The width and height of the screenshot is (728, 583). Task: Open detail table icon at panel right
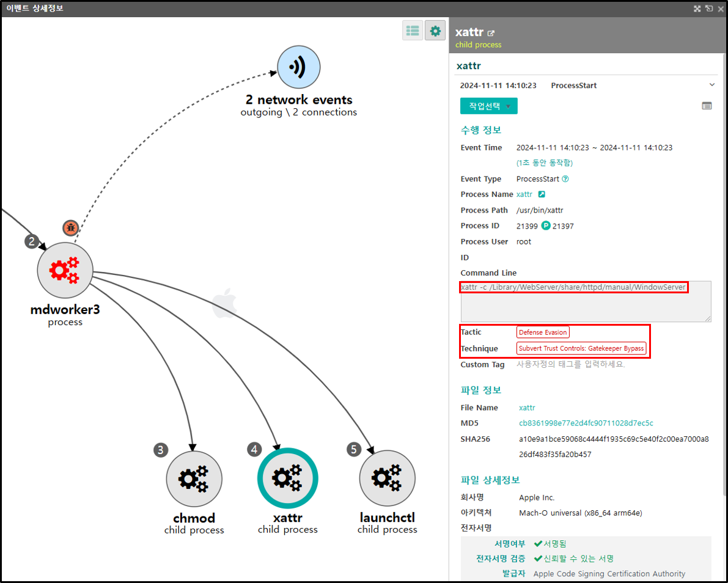pyautogui.click(x=707, y=106)
